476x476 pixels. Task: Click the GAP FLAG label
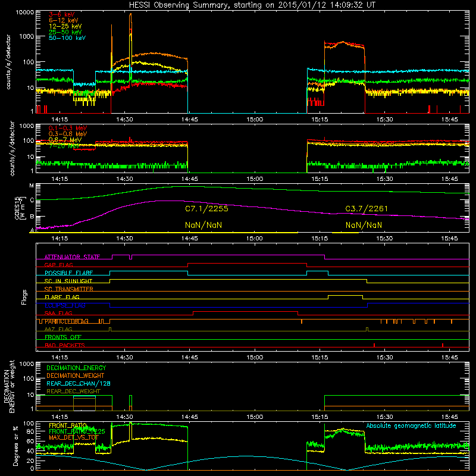pyautogui.click(x=58, y=265)
